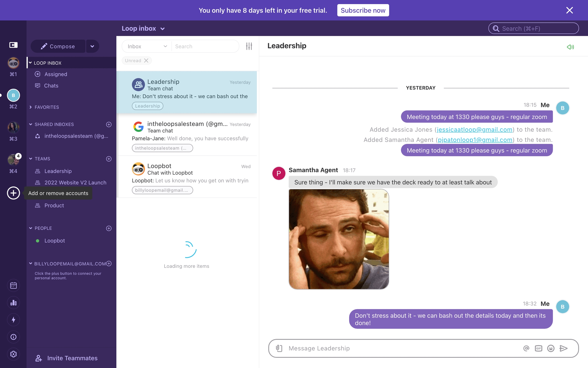Screen dimensions: 588x368
Task: Expand the FAVORITES section
Action: click(31, 107)
